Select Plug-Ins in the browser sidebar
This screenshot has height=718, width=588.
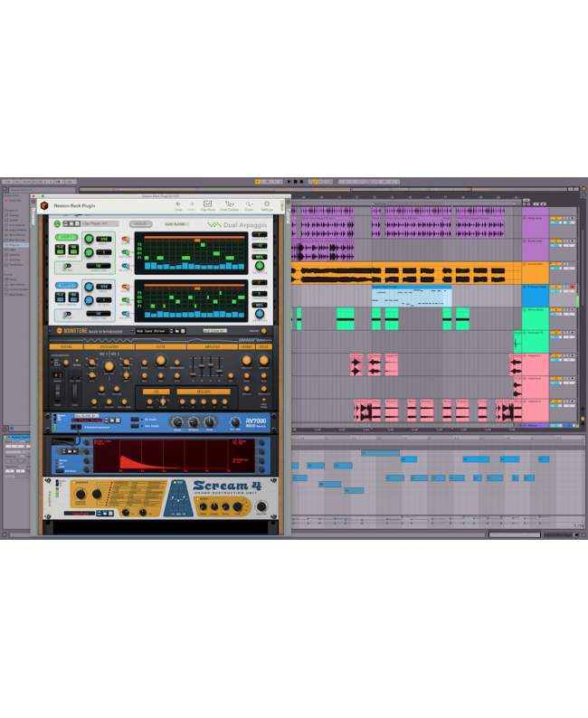[14, 245]
